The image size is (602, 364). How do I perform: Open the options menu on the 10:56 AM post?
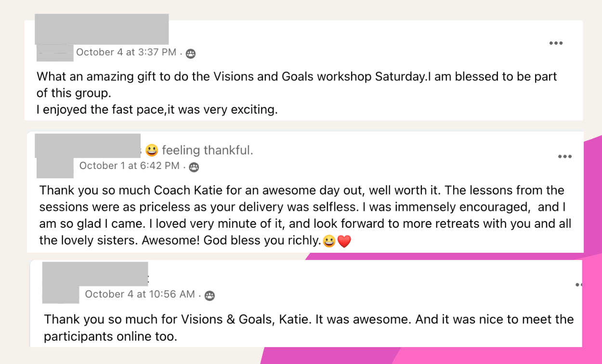[579, 285]
